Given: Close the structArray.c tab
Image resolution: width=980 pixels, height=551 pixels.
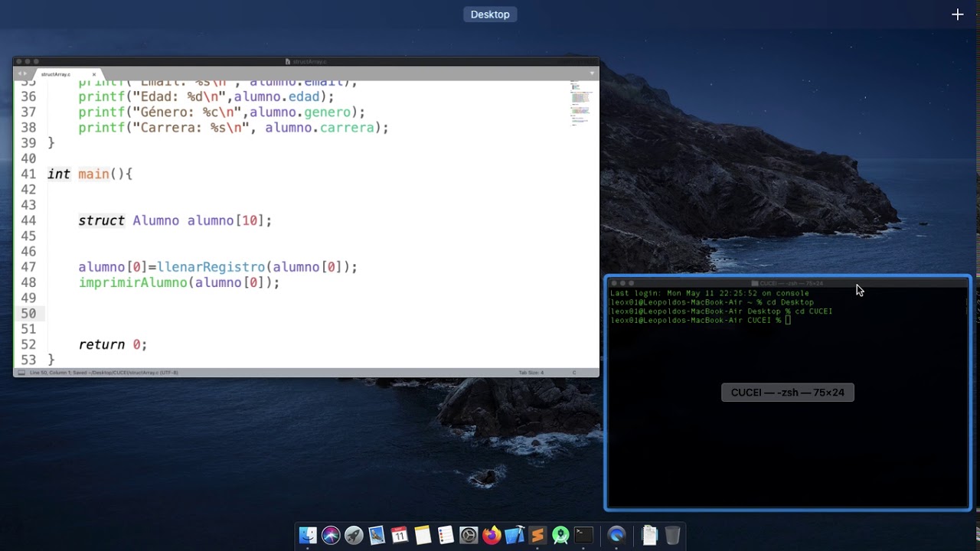Looking at the screenshot, I should click(94, 74).
